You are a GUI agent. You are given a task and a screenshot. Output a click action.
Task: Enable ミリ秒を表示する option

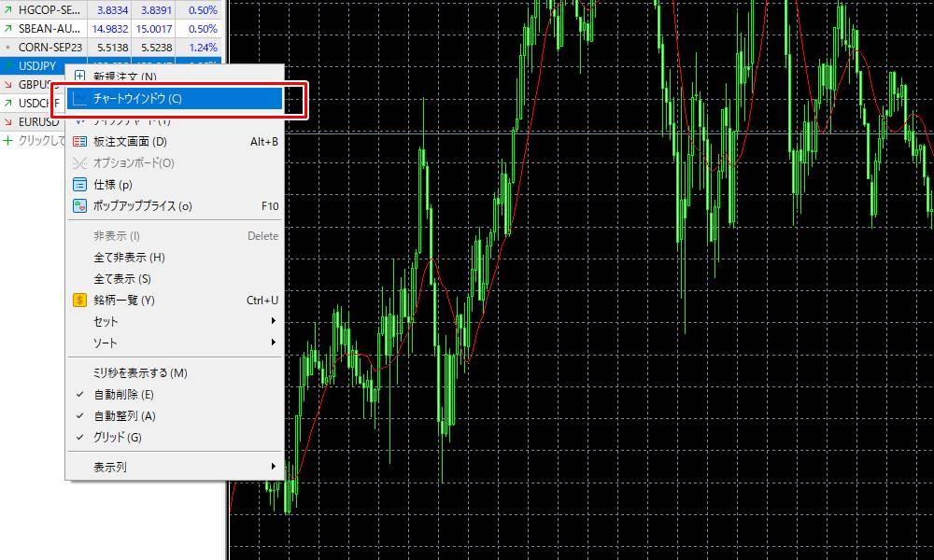point(140,373)
